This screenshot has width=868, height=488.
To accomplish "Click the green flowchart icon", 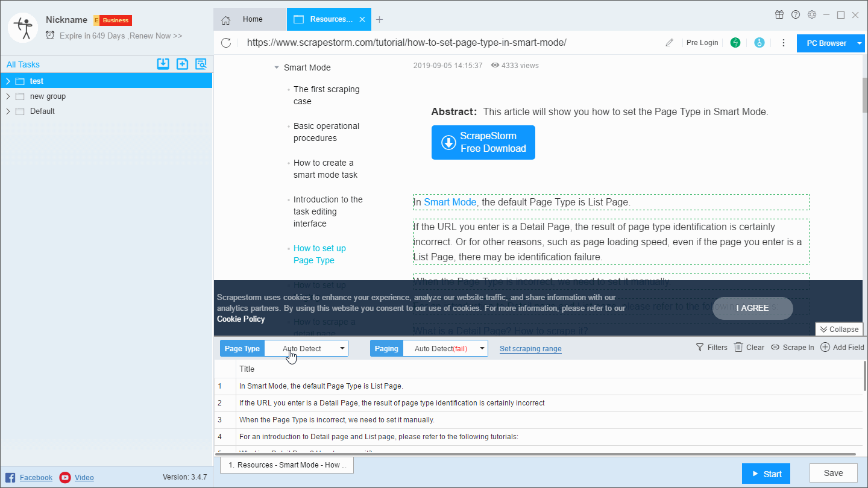I will 735,43.
